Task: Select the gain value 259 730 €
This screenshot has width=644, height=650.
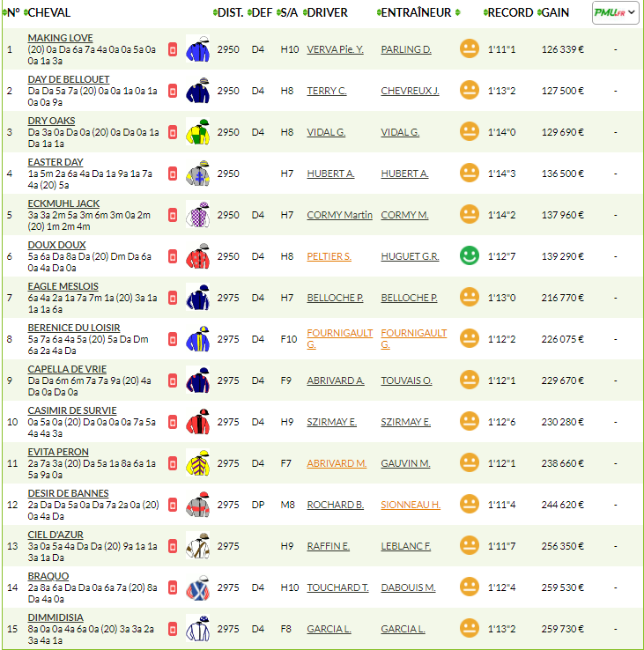Action: (562, 629)
